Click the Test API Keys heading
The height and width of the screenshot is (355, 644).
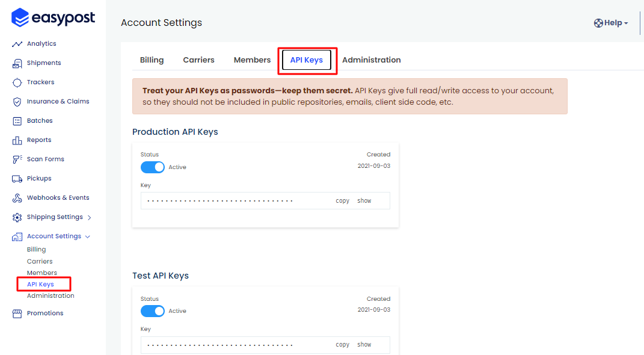pos(160,276)
